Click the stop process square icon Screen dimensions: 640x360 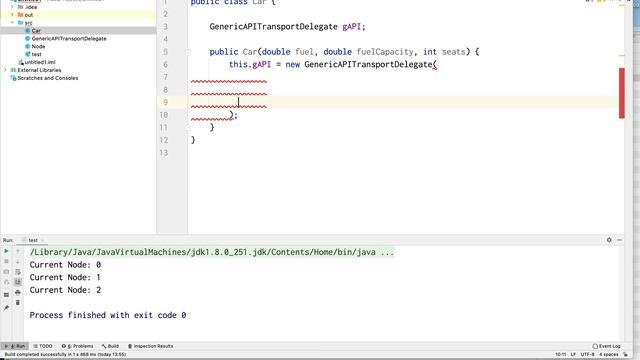pos(6,261)
